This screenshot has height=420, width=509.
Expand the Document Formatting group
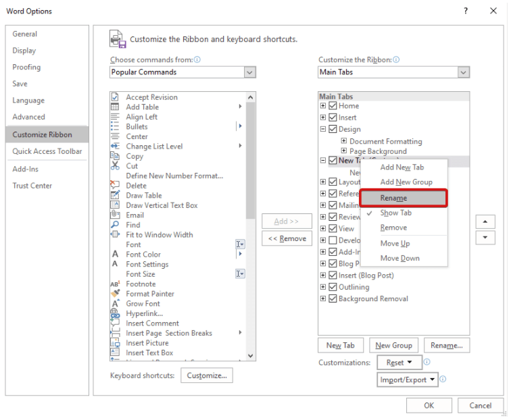[344, 141]
